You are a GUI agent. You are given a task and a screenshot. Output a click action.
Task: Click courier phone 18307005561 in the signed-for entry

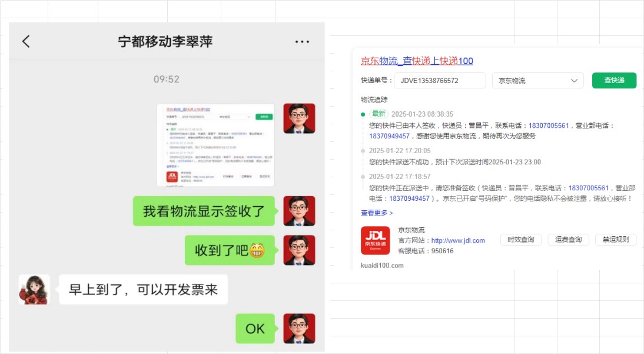tap(549, 125)
